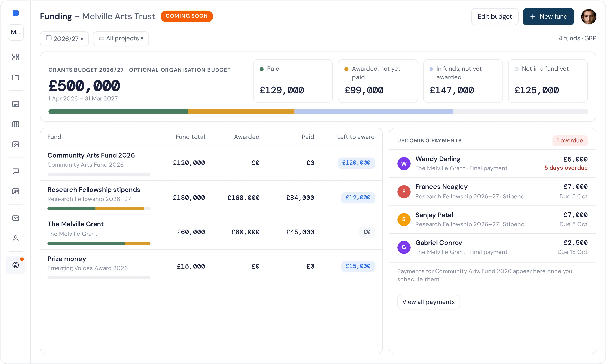606x364 pixels.
Task: Select the Paid summary card
Action: (293, 81)
